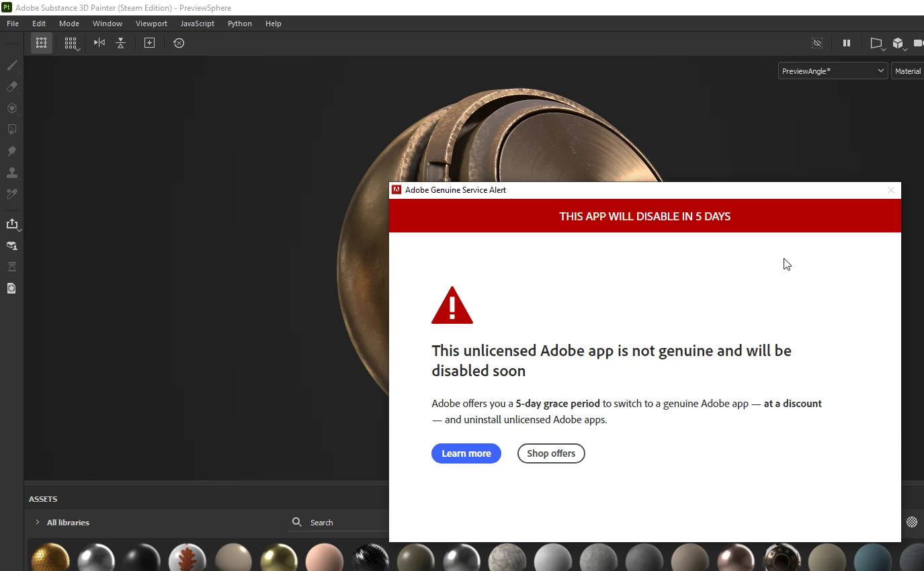Click the box-with-person resources icon in sidebar
The height and width of the screenshot is (571, 924).
click(11, 246)
